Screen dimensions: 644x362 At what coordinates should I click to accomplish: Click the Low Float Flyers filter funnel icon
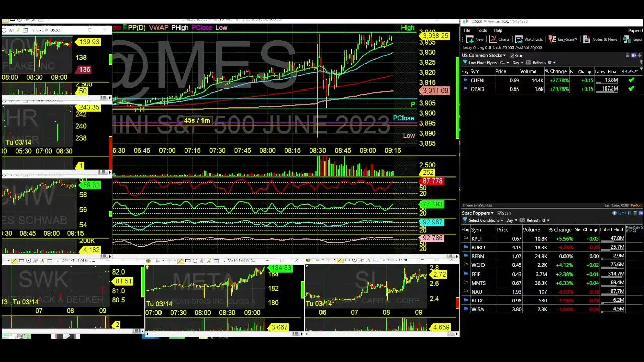pos(465,63)
